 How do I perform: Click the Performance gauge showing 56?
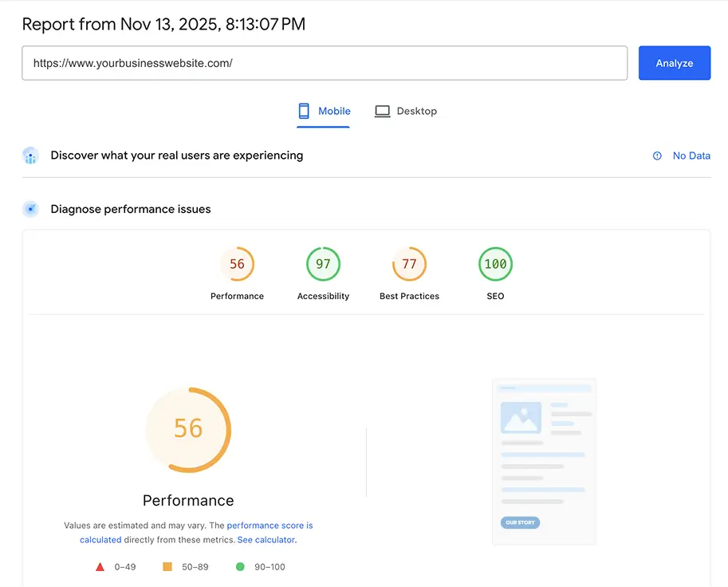coord(188,429)
